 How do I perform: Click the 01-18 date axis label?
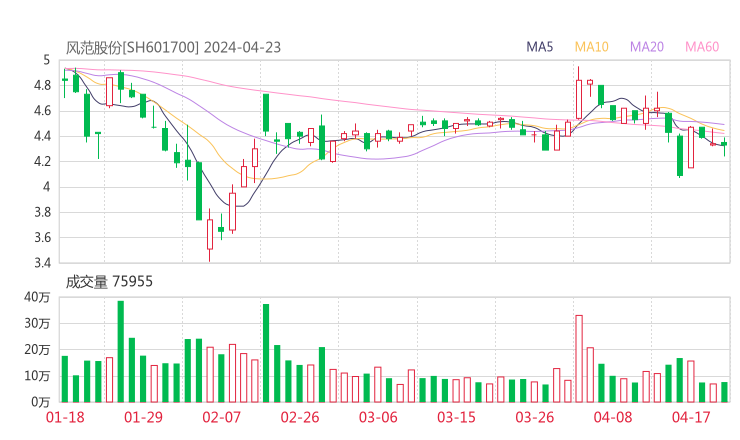pyautogui.click(x=65, y=417)
